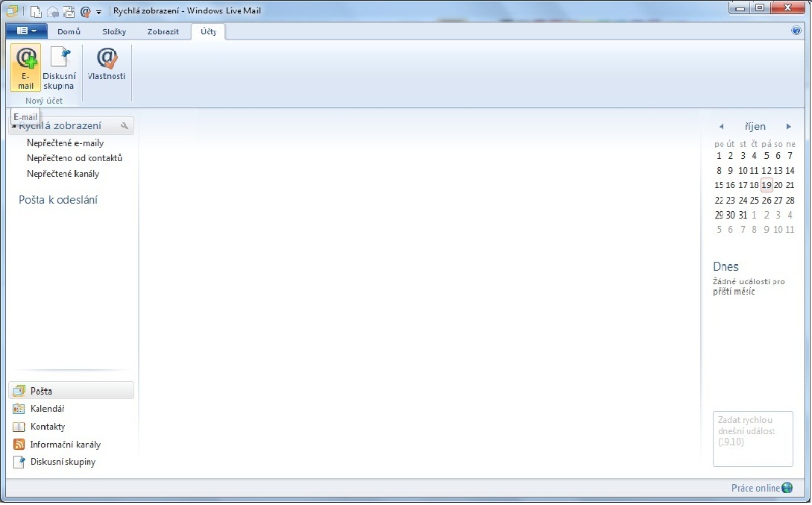Collapse the Rychlá zobrazení section

(x=14, y=126)
